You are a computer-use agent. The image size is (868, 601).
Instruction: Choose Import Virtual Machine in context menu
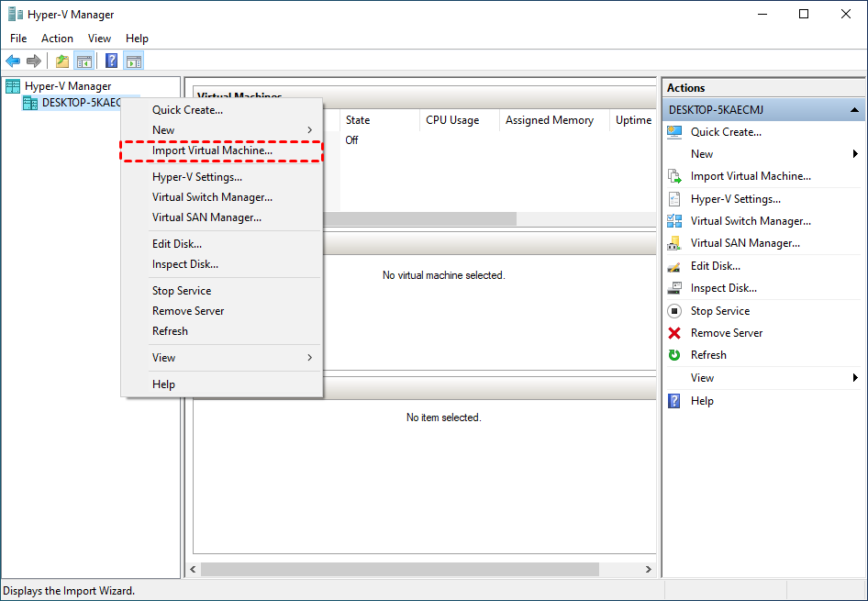[221, 150]
